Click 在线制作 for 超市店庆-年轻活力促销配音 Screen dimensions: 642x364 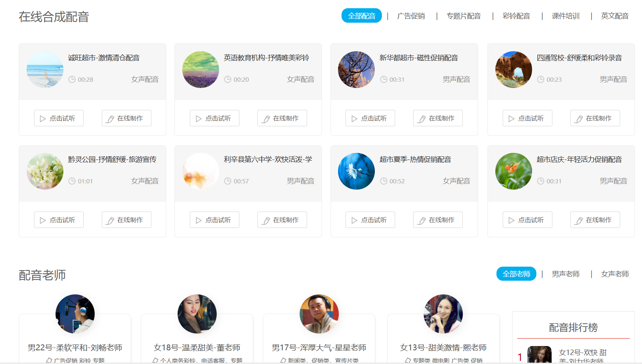(595, 220)
